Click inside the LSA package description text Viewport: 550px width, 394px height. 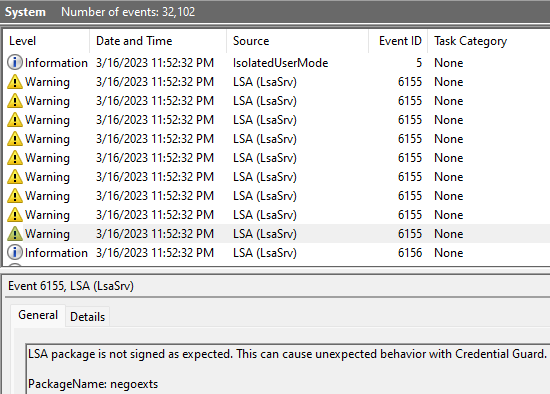[287, 354]
